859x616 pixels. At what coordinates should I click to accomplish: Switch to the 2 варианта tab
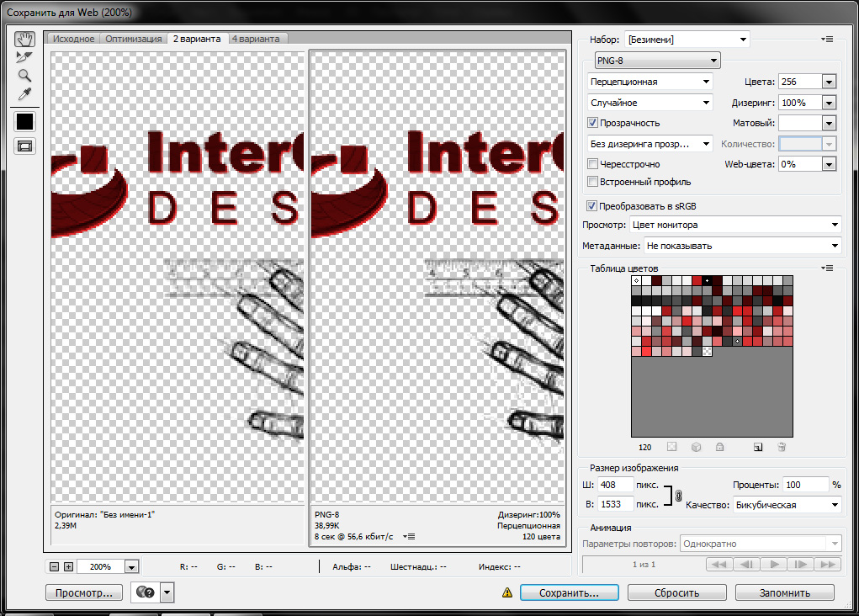pyautogui.click(x=197, y=39)
